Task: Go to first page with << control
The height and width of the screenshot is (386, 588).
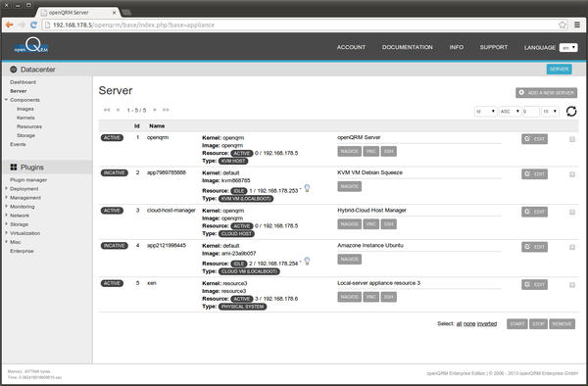Action: pyautogui.click(x=107, y=110)
